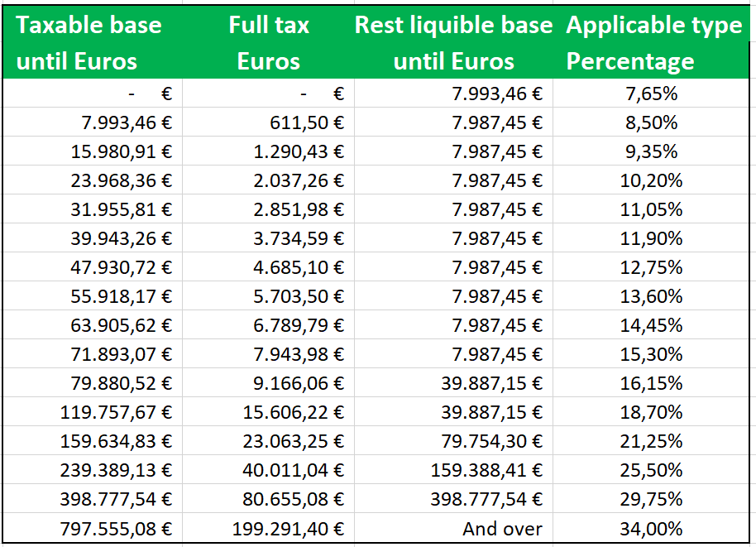Select the full tax cell 611,50 €

click(x=269, y=122)
